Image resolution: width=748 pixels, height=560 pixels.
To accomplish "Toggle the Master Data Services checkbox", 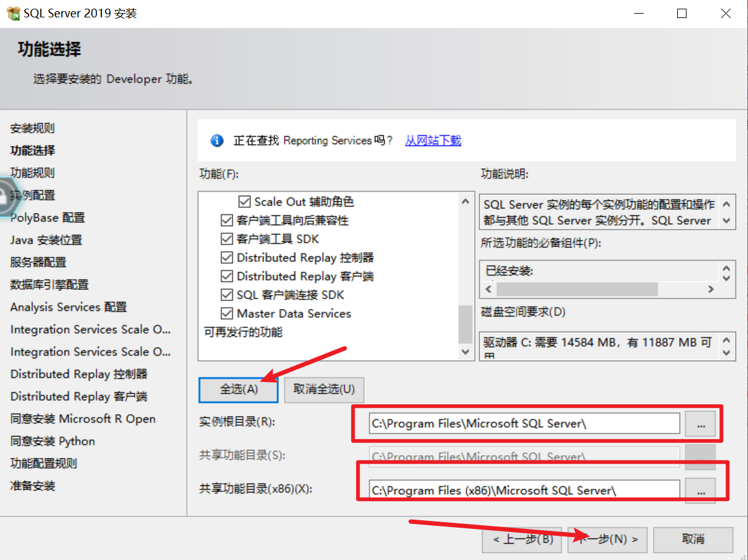I will tap(227, 314).
